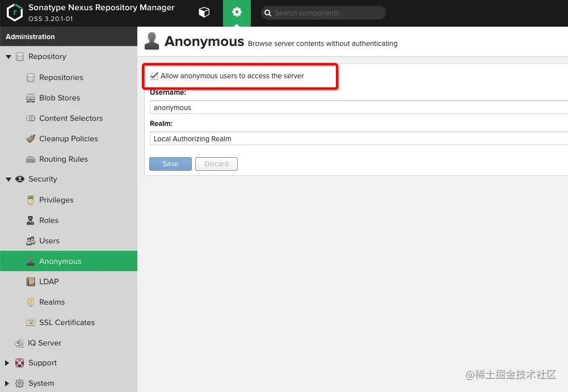568x392 pixels.
Task: Click the Blob Stores icon
Action: click(x=31, y=98)
